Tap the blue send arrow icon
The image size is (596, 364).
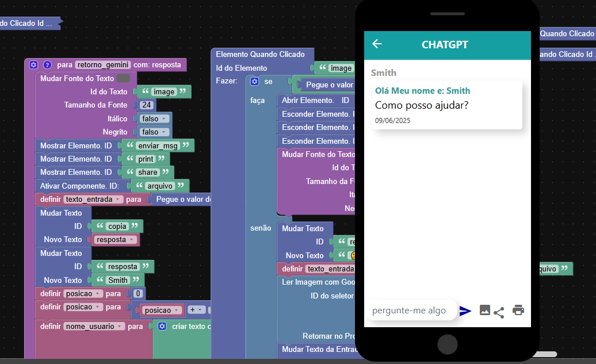point(465,311)
